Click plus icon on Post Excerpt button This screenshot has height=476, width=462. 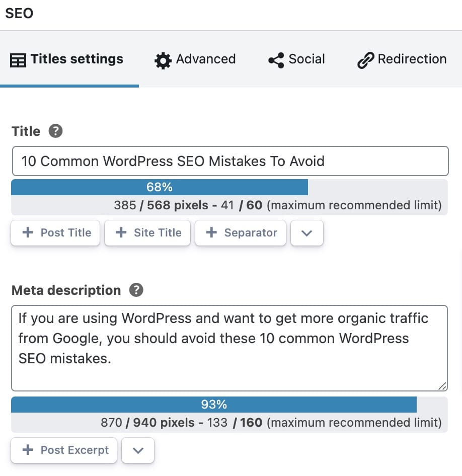pyautogui.click(x=28, y=450)
